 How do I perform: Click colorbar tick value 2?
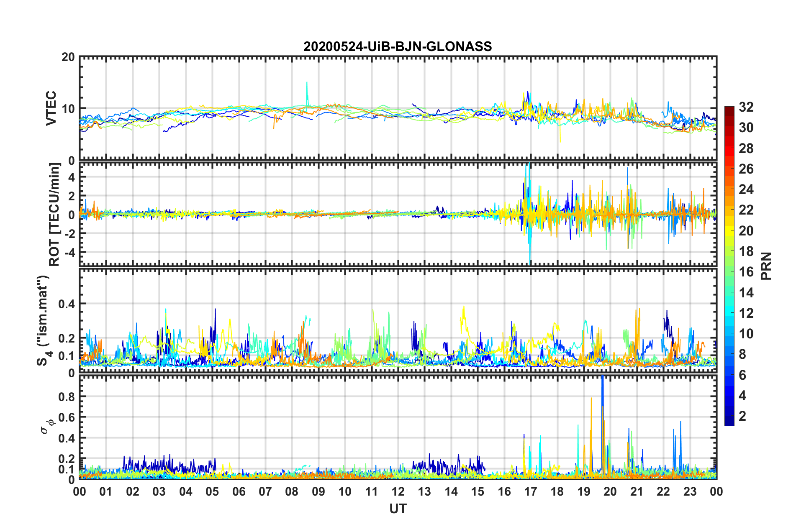point(742,416)
